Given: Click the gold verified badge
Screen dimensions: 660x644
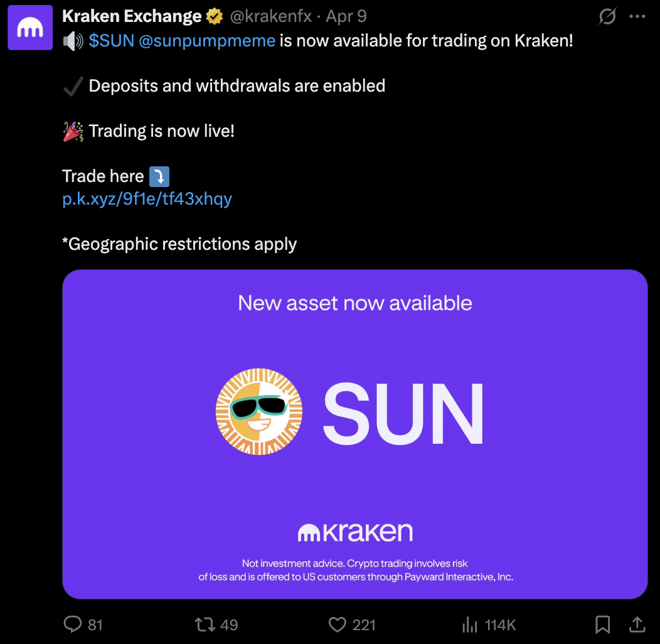Looking at the screenshot, I should (214, 16).
